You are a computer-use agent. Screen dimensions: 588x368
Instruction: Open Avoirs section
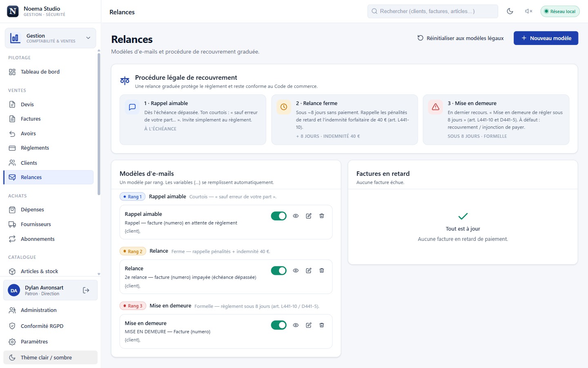pyautogui.click(x=48, y=134)
